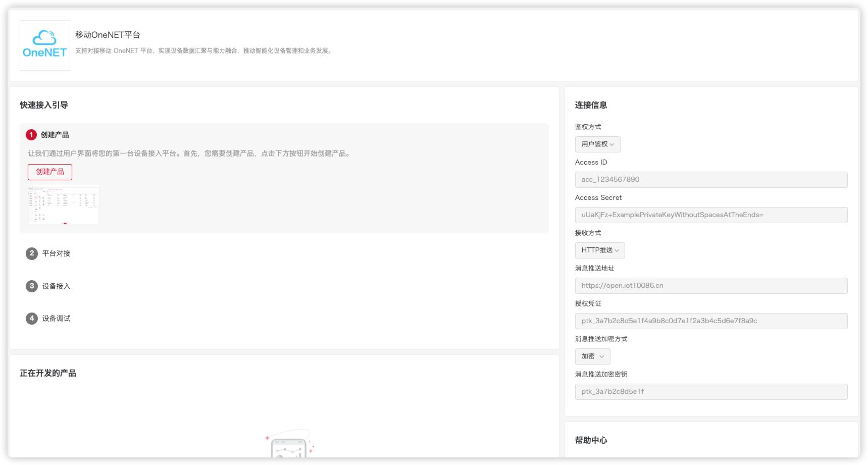Screen dimensions: 868x465
Task: Expand the 设备接入 step
Action: 56,286
